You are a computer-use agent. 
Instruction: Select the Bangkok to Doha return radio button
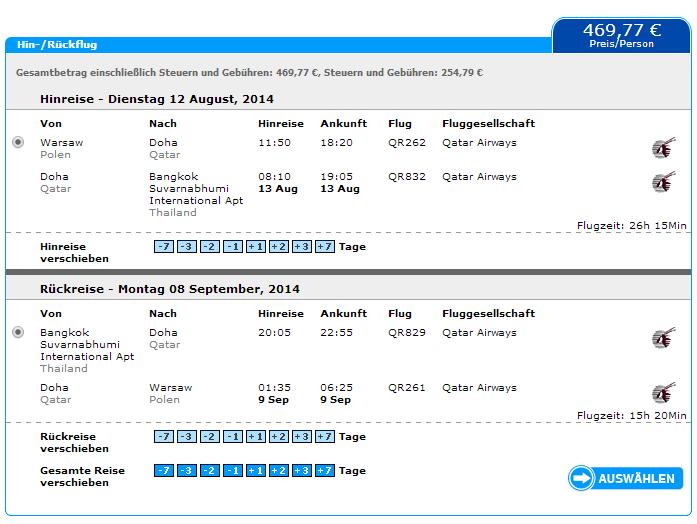pyautogui.click(x=18, y=332)
